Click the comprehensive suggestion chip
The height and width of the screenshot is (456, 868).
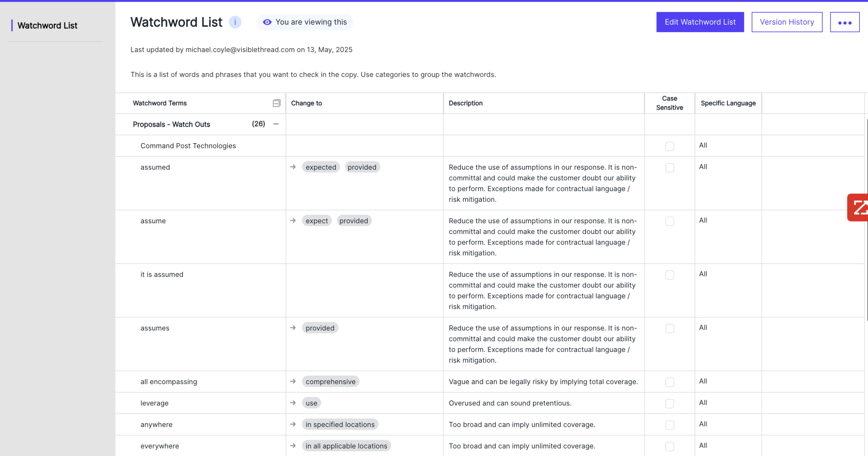click(x=330, y=381)
